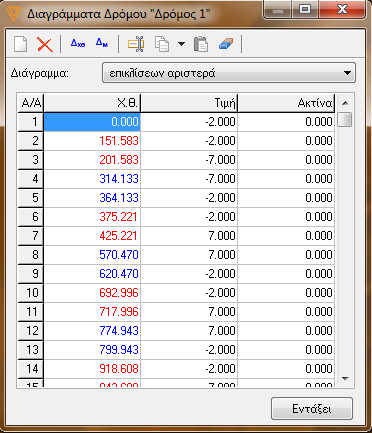This screenshot has height=433, width=372.
Task: Click Τιμή value 7.000 in row 8
Action: click(189, 255)
